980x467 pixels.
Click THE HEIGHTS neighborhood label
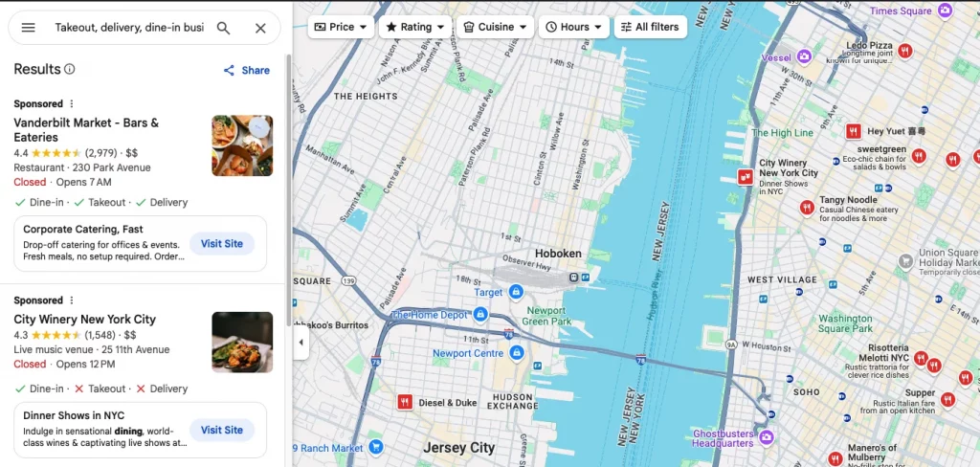point(366,97)
